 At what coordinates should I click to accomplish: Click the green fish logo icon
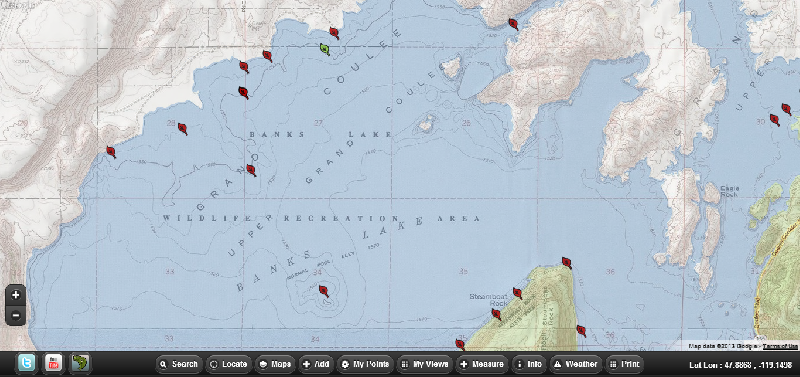pyautogui.click(x=80, y=363)
